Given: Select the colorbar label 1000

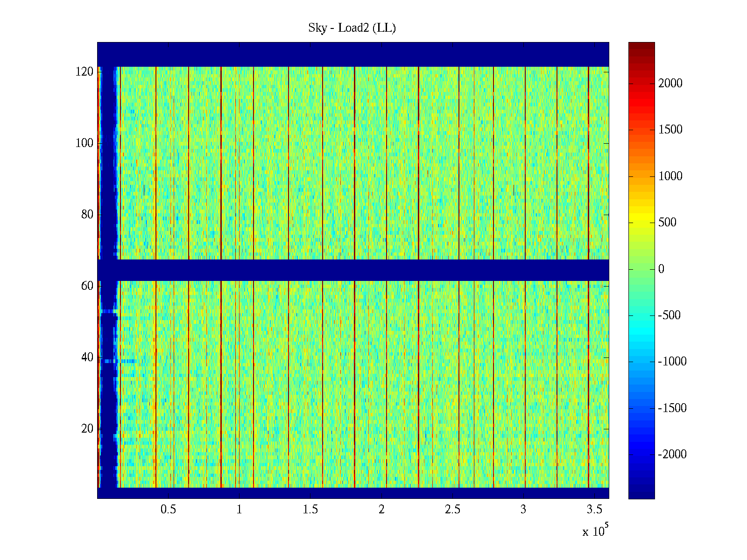Looking at the screenshot, I should pyautogui.click(x=670, y=176).
